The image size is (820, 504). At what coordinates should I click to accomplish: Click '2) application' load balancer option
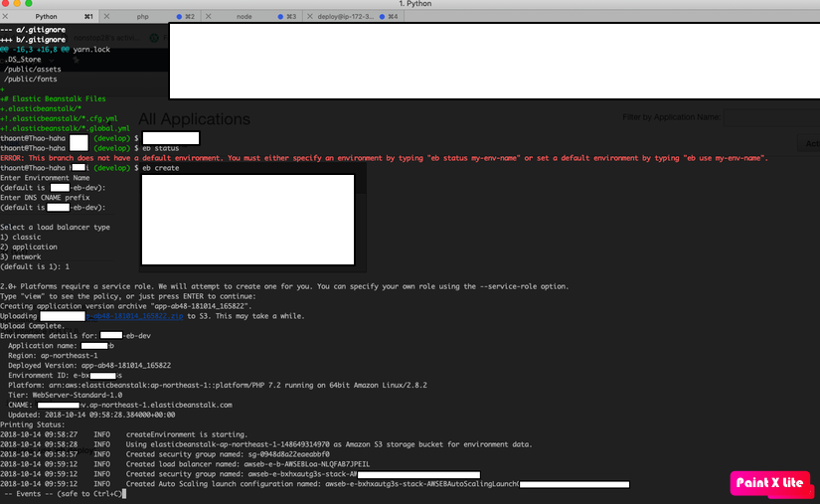(x=29, y=247)
